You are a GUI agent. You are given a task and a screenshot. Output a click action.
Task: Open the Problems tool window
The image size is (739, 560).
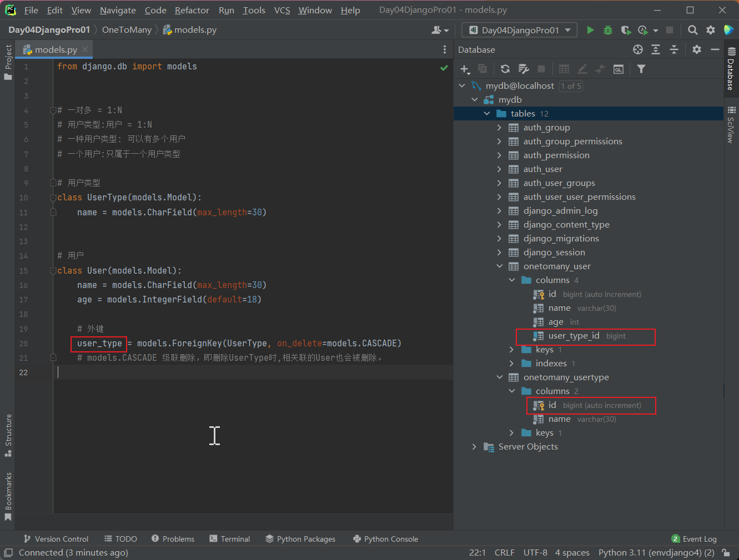[x=173, y=538]
